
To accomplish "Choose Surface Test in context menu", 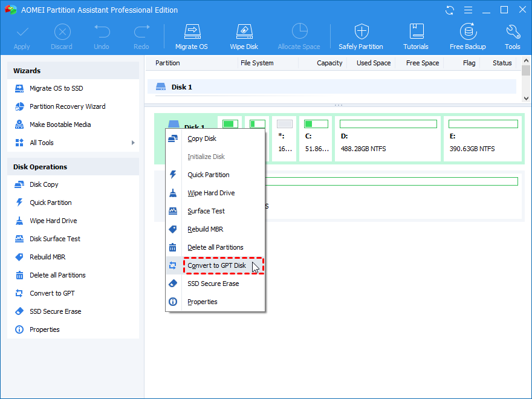I will pos(206,211).
